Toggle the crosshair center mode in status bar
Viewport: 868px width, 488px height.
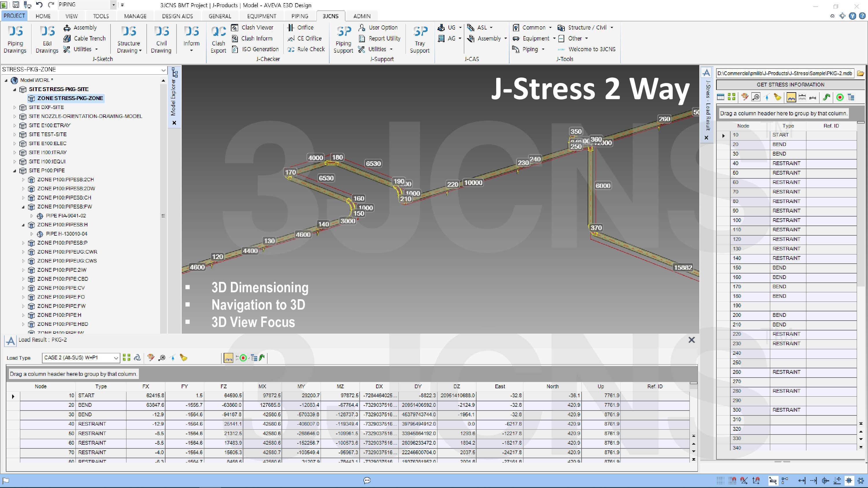coord(849,480)
